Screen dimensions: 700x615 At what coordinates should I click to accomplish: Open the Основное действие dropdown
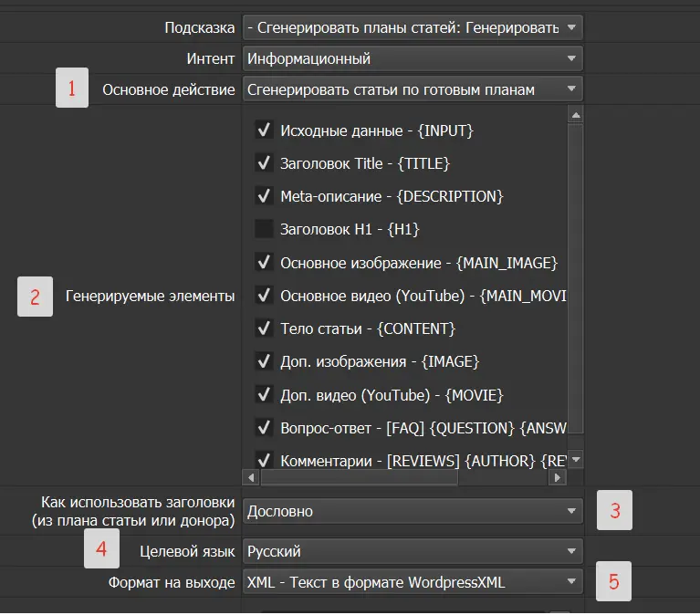[x=412, y=89]
